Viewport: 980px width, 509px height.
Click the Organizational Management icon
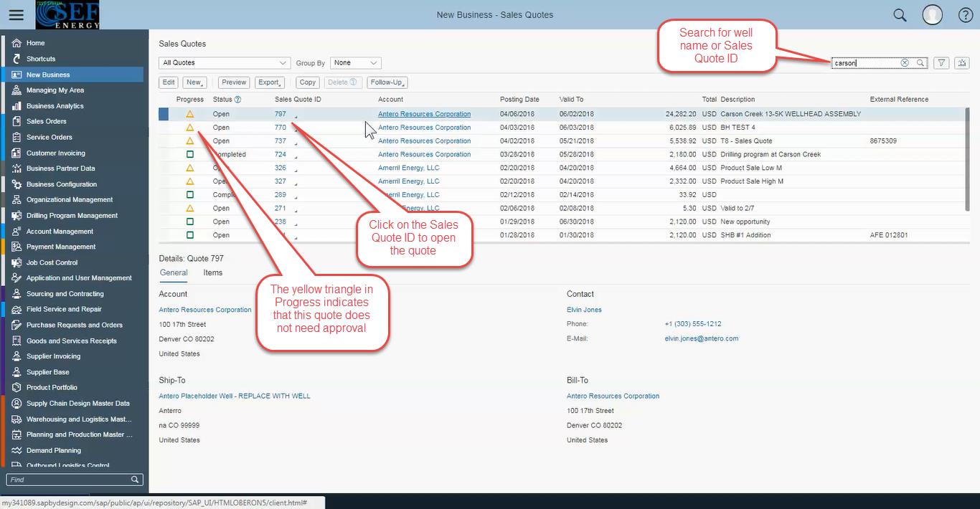coord(17,199)
